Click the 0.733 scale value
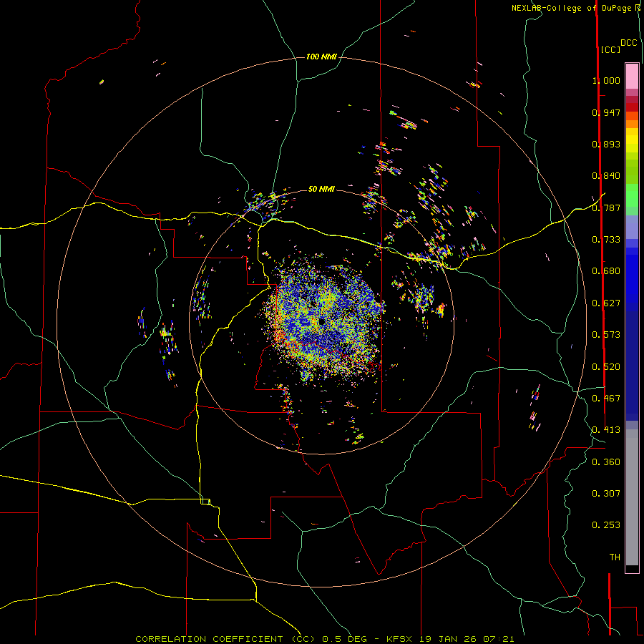The width and height of the screenshot is (644, 644). coord(606,240)
